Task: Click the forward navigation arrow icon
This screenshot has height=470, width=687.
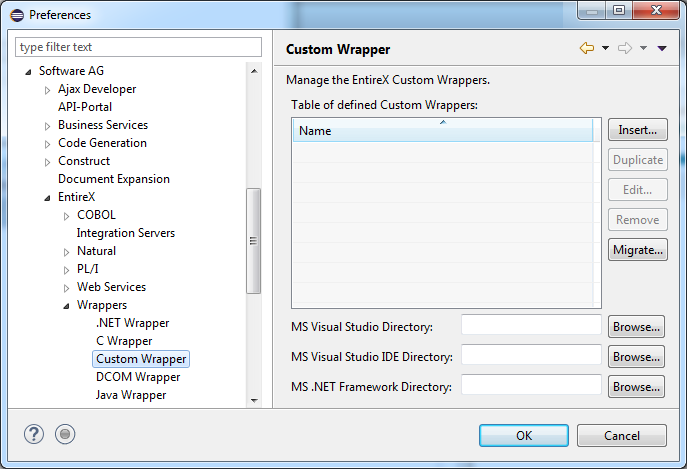Action: point(625,48)
